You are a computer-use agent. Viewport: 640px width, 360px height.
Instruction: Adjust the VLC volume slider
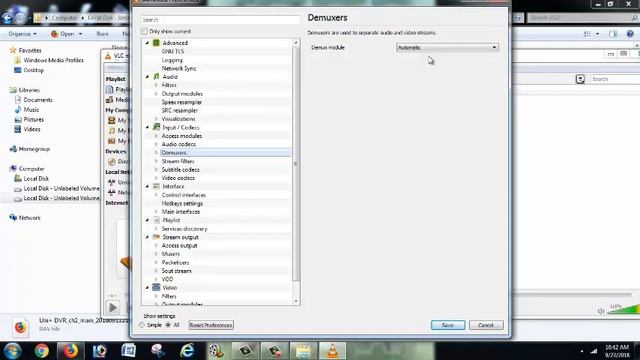tap(623, 310)
